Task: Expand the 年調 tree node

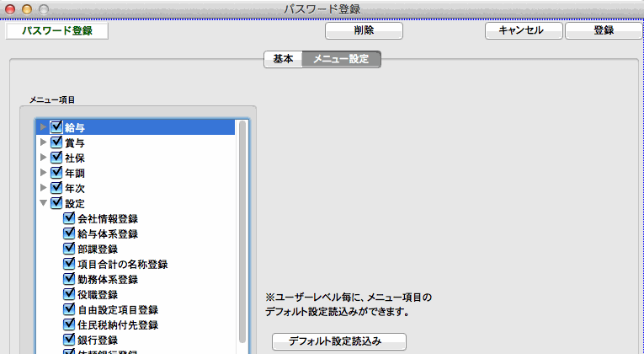Action: (44, 173)
